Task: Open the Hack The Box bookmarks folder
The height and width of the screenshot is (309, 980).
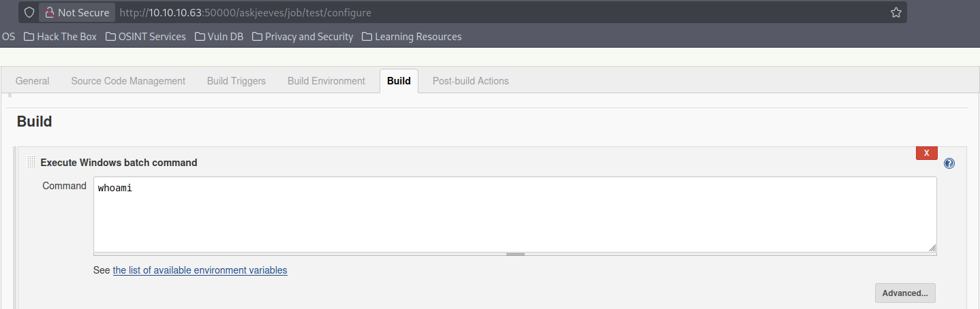Action: point(60,37)
